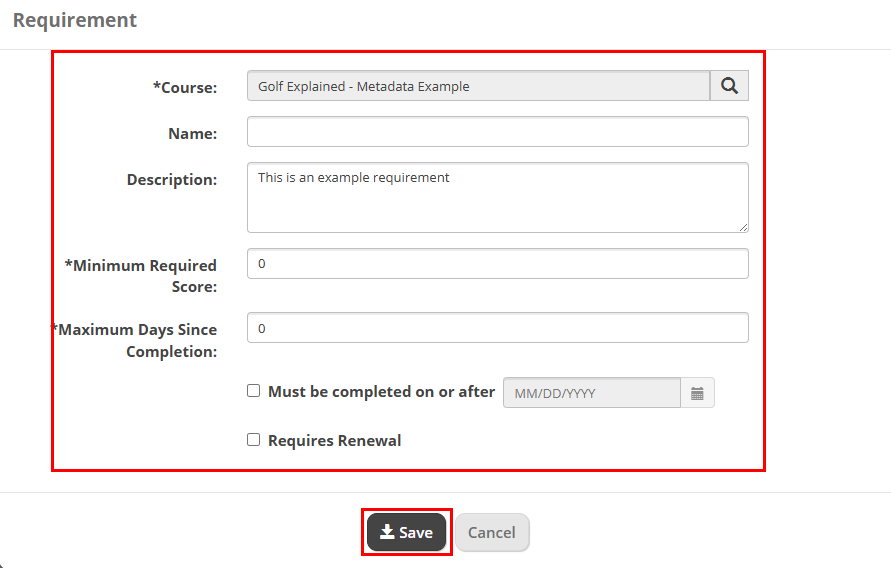
Task: Click the Name: field label
Action: pos(193,133)
